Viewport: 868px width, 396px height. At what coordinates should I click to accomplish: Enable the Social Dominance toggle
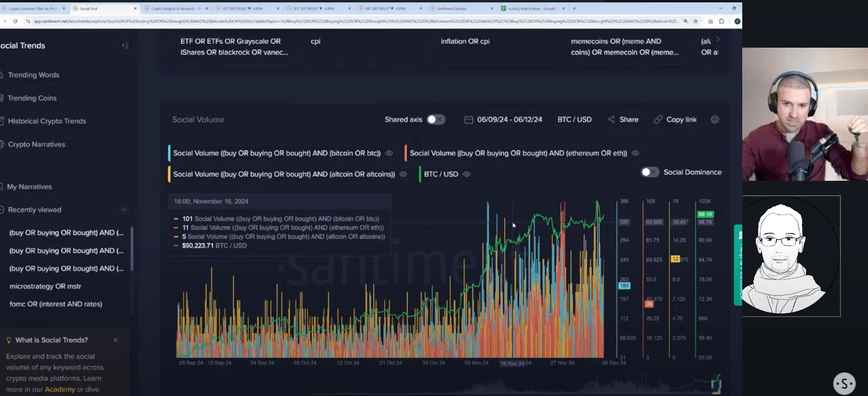pyautogui.click(x=650, y=172)
